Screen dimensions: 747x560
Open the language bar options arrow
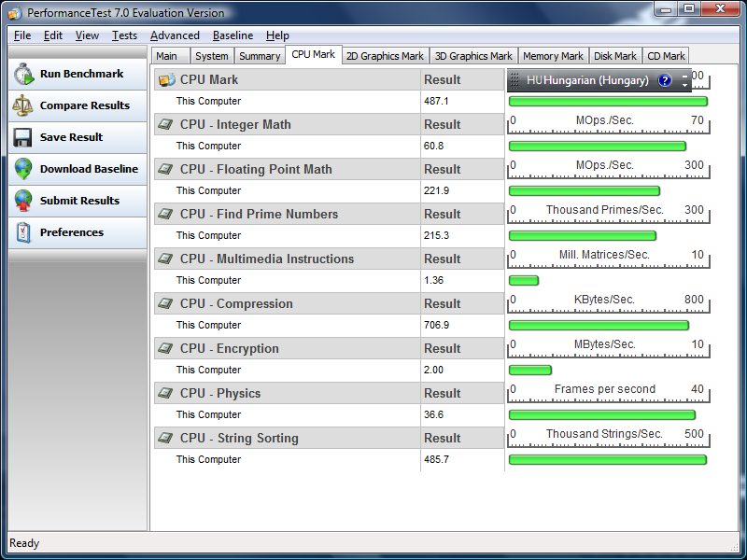[x=685, y=85]
